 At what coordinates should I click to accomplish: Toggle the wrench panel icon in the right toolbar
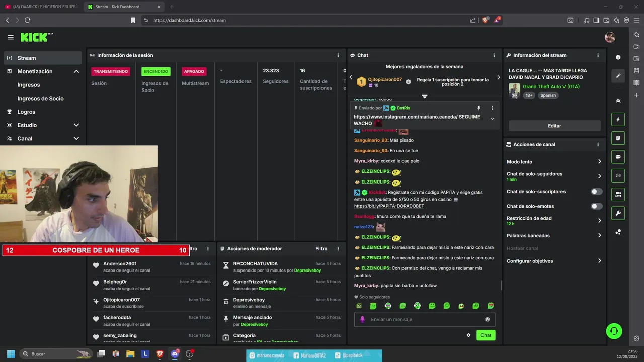[618, 213]
